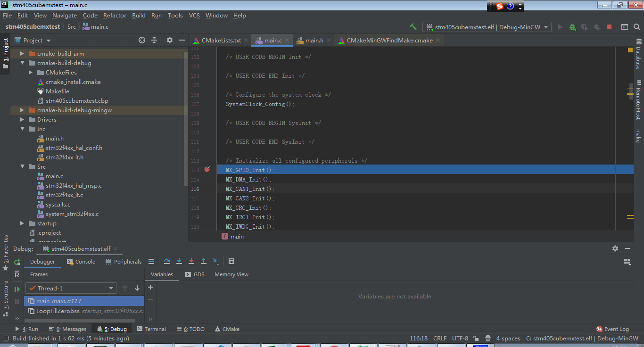Open the Debug-MinGW run configuration dropdown
Image resolution: width=644 pixels, height=347 pixels.
(547, 27)
